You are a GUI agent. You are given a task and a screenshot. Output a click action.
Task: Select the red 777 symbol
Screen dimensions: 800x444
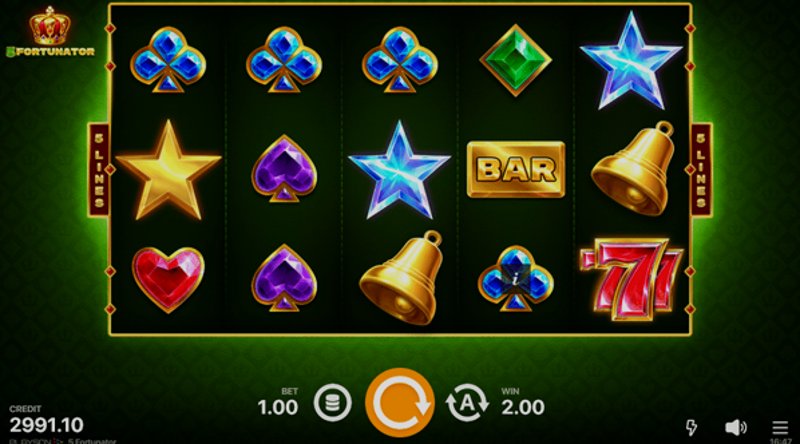pos(631,279)
